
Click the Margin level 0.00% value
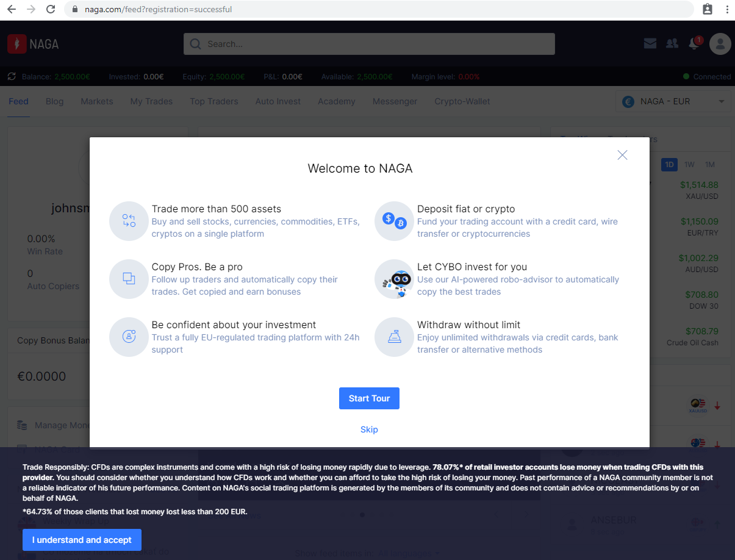click(x=469, y=77)
